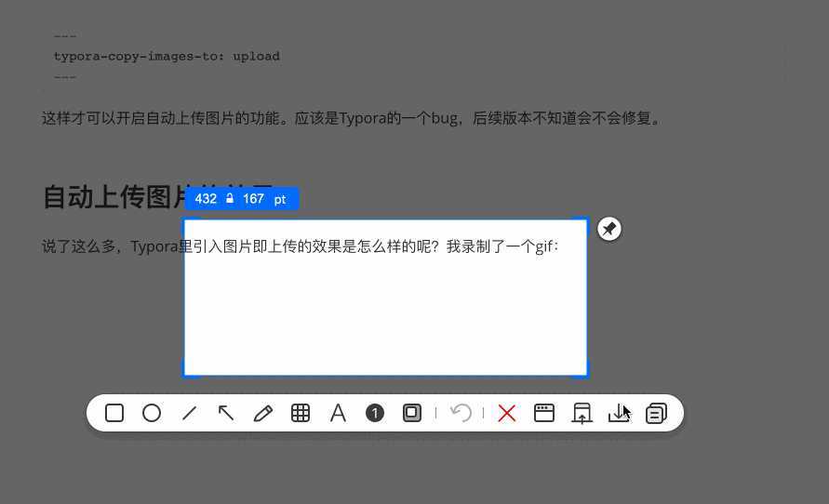The height and width of the screenshot is (504, 829).
Task: Select the pencil freehand tool
Action: (x=263, y=413)
